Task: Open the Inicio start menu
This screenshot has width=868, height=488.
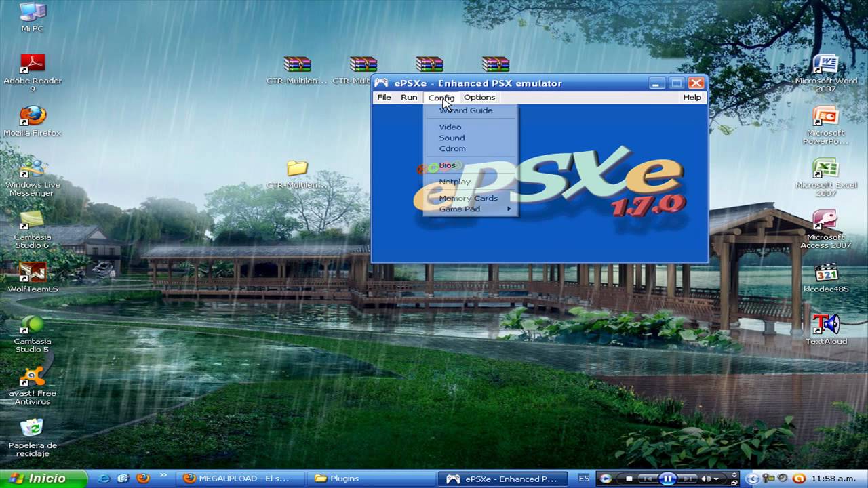Action: [x=43, y=479]
